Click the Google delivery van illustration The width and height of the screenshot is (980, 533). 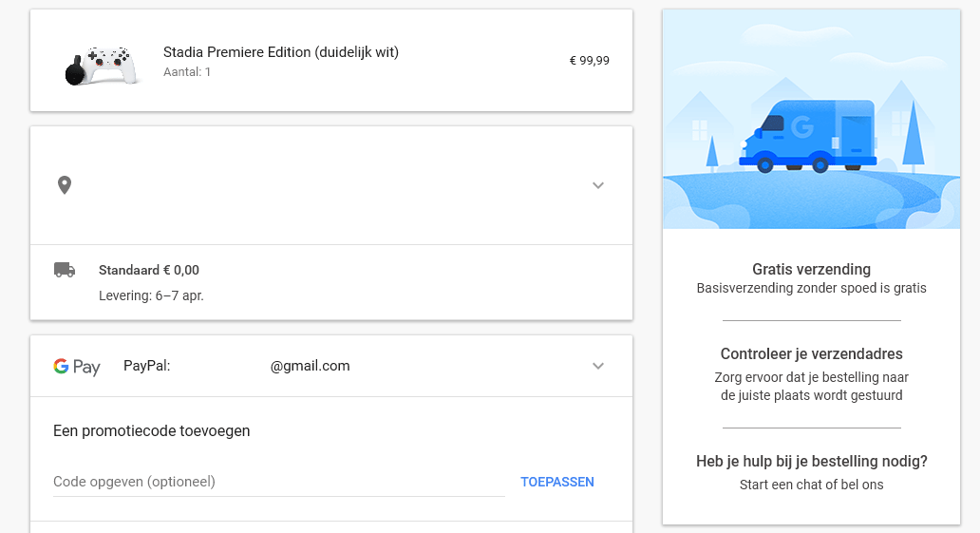(x=807, y=136)
